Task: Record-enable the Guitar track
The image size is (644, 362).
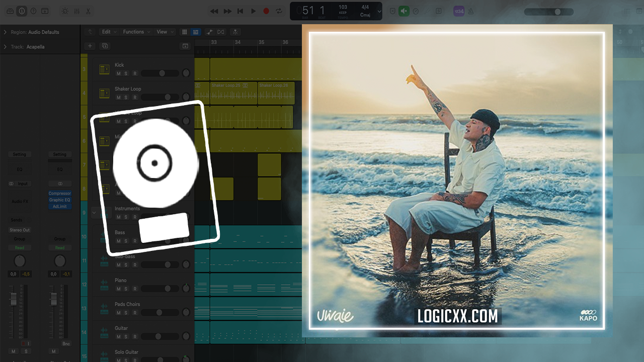Action: [x=134, y=337]
